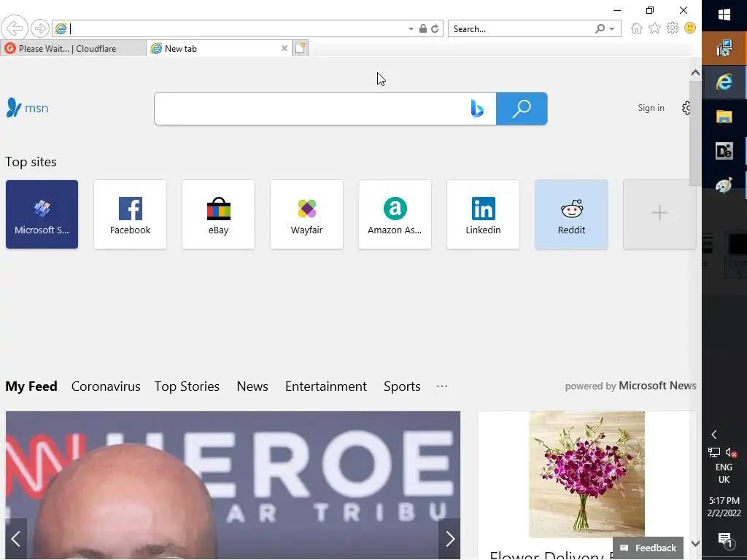Open the taskbar icon with monitor and disc
This screenshot has height=560, width=747.
pos(724,48)
